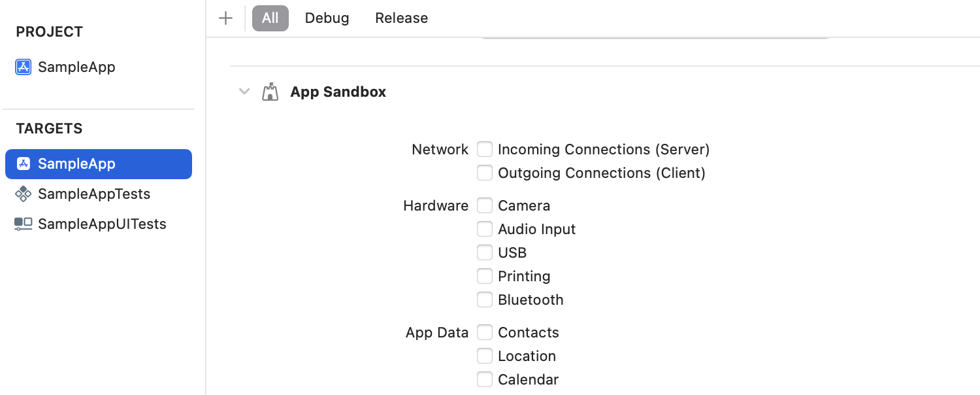Viewport: 980px width, 395px height.
Task: Collapse the App Sandbox section chevron
Action: coord(244,92)
